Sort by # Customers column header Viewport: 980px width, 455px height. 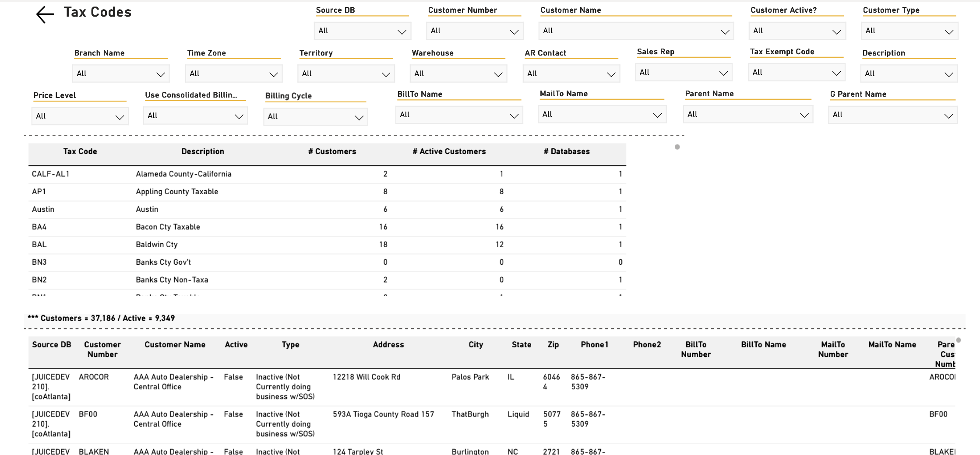tap(332, 151)
